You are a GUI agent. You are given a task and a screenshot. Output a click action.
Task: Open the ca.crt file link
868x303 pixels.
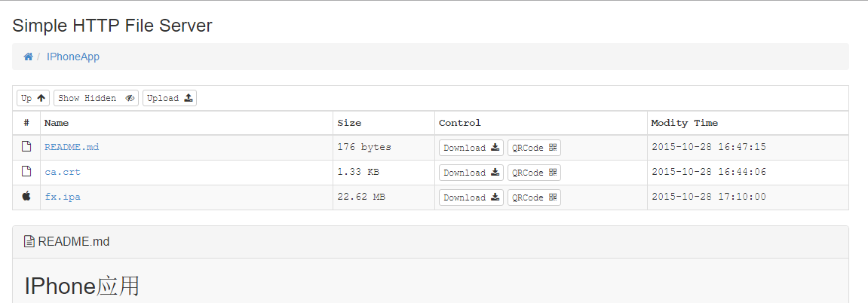coord(63,172)
